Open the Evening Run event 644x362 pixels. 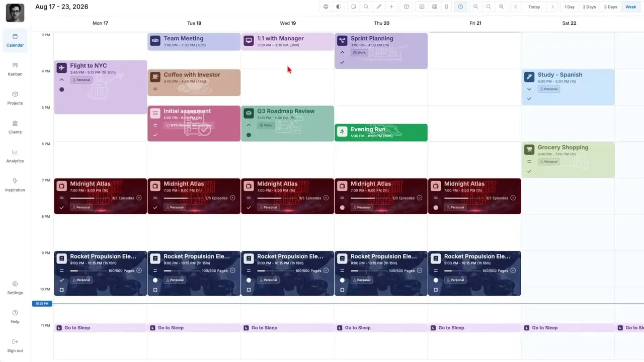click(x=381, y=132)
